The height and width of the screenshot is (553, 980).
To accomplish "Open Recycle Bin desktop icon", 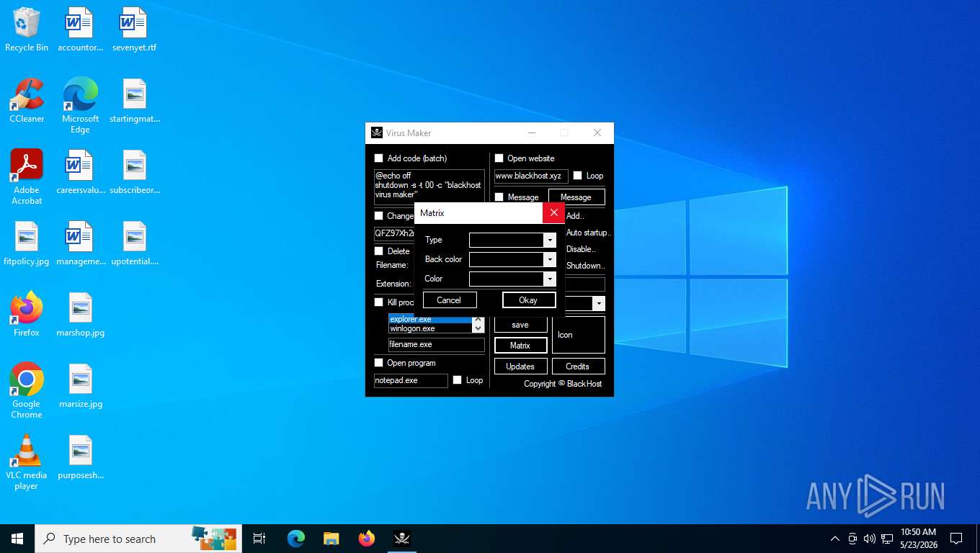I will click(27, 30).
